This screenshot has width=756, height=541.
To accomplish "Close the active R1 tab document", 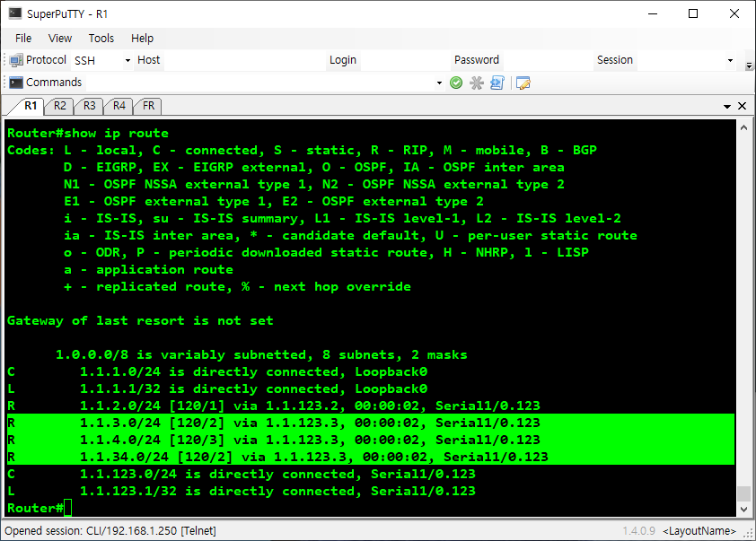I will [743, 106].
